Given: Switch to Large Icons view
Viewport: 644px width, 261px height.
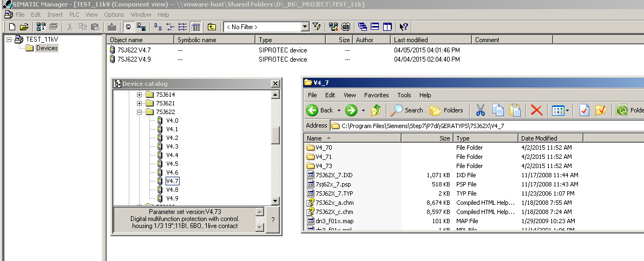Looking at the screenshot, I should coord(157,27).
